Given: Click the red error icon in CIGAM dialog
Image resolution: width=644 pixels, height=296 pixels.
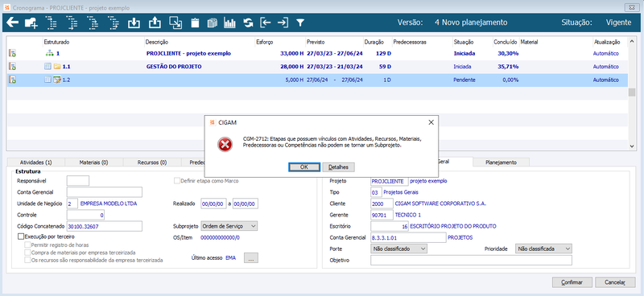Looking at the screenshot, I should coord(225,144).
